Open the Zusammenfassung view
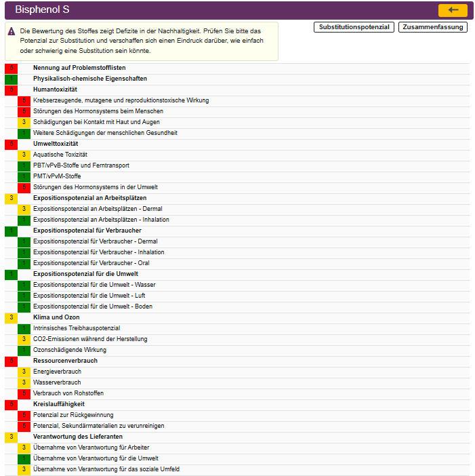This screenshot has width=475, height=476. [433, 27]
